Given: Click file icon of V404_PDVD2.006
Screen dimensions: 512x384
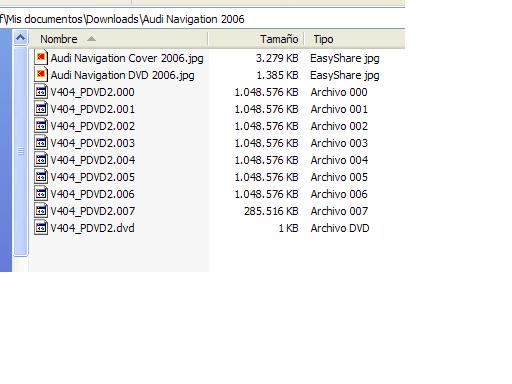Looking at the screenshot, I should [x=41, y=193].
